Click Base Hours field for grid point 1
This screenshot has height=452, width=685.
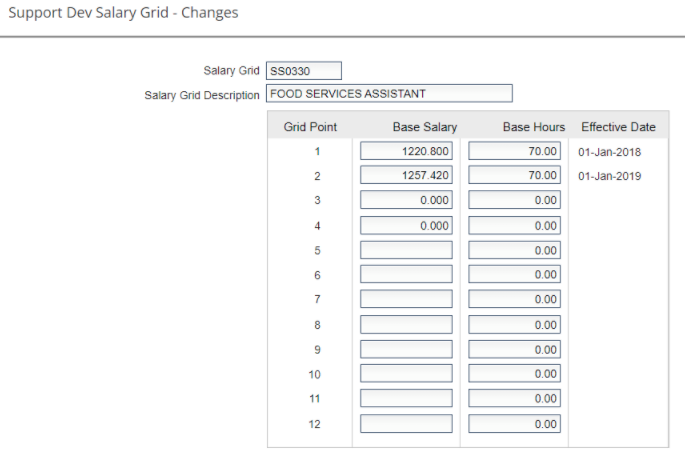click(x=514, y=152)
